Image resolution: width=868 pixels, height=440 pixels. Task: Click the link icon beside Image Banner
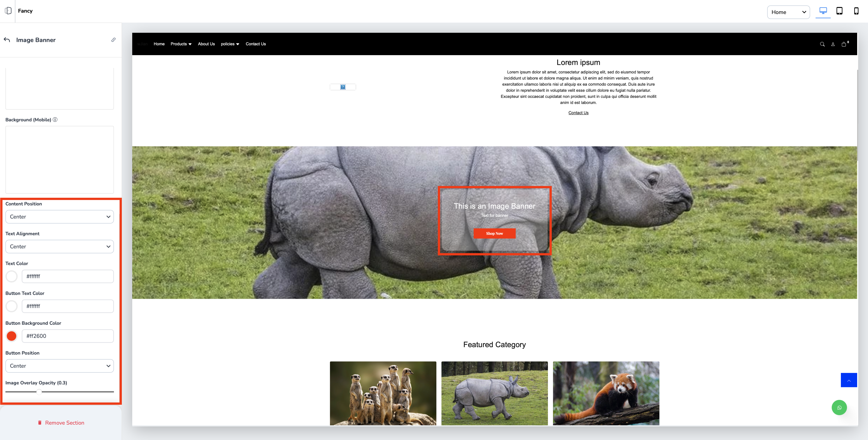coord(113,40)
